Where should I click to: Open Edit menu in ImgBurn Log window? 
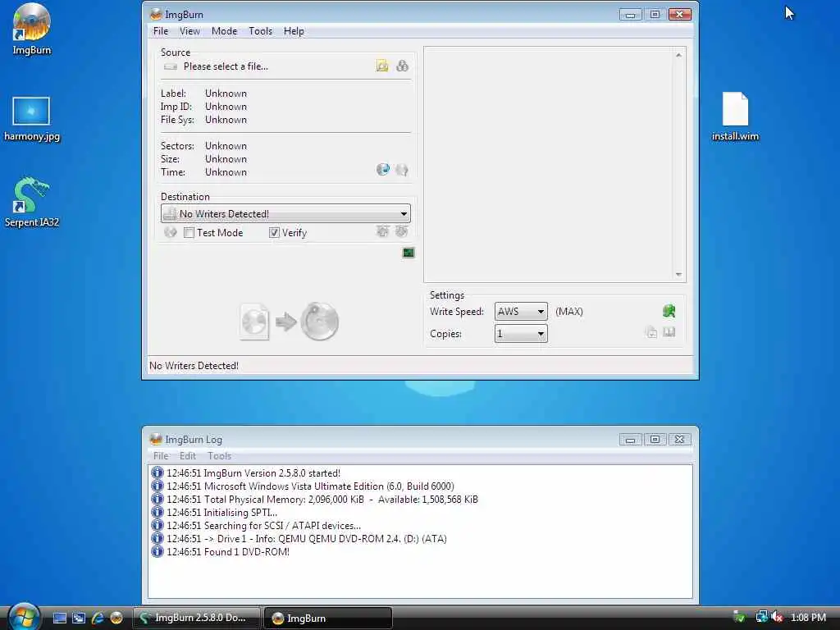[x=188, y=456]
